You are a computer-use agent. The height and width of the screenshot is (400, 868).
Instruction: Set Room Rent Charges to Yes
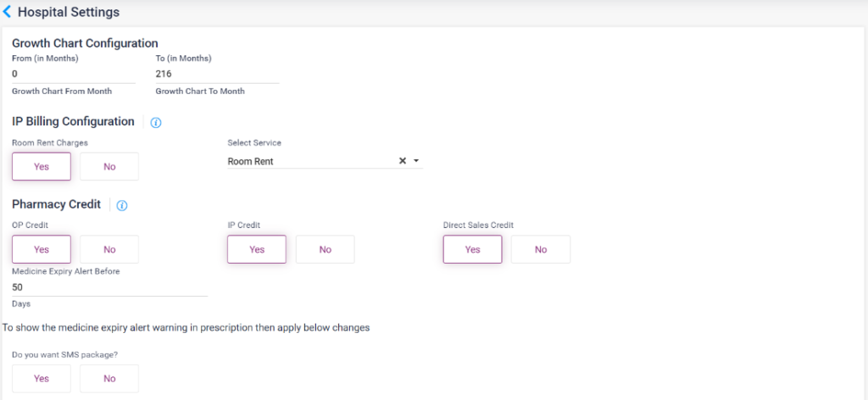tap(42, 167)
